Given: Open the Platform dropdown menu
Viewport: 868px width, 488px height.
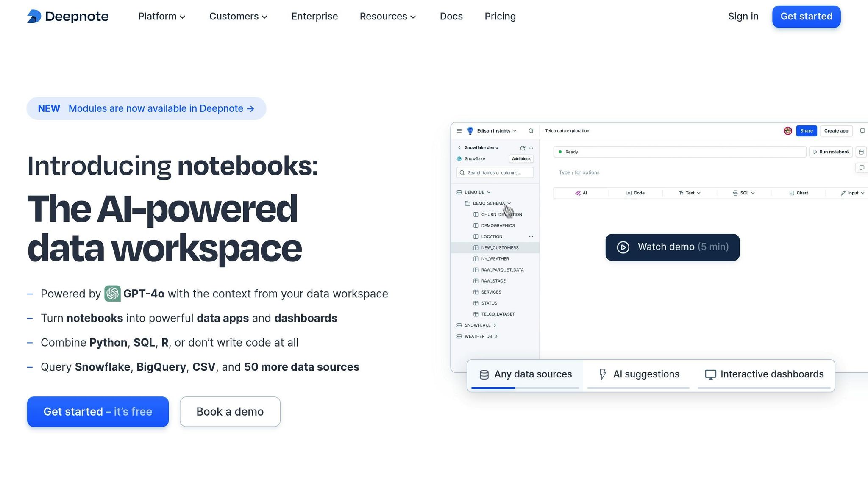Looking at the screenshot, I should pos(162,17).
